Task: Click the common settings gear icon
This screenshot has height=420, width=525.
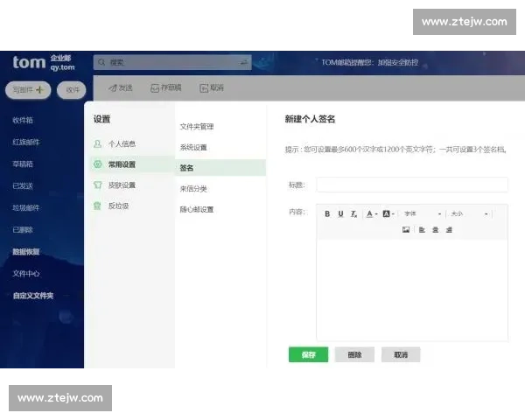Action: click(97, 164)
